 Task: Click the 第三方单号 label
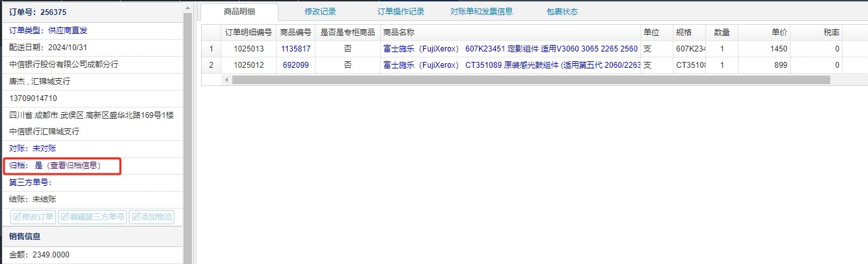(30, 183)
